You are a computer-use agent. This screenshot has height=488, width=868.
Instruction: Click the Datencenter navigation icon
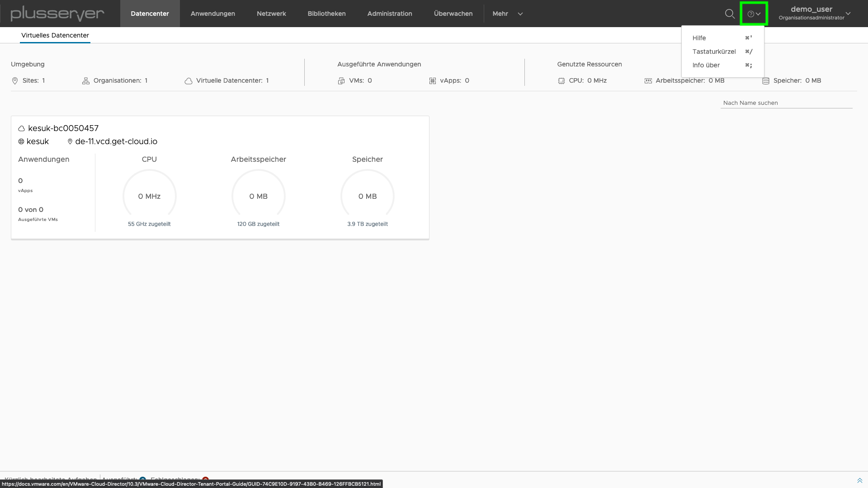pos(150,14)
